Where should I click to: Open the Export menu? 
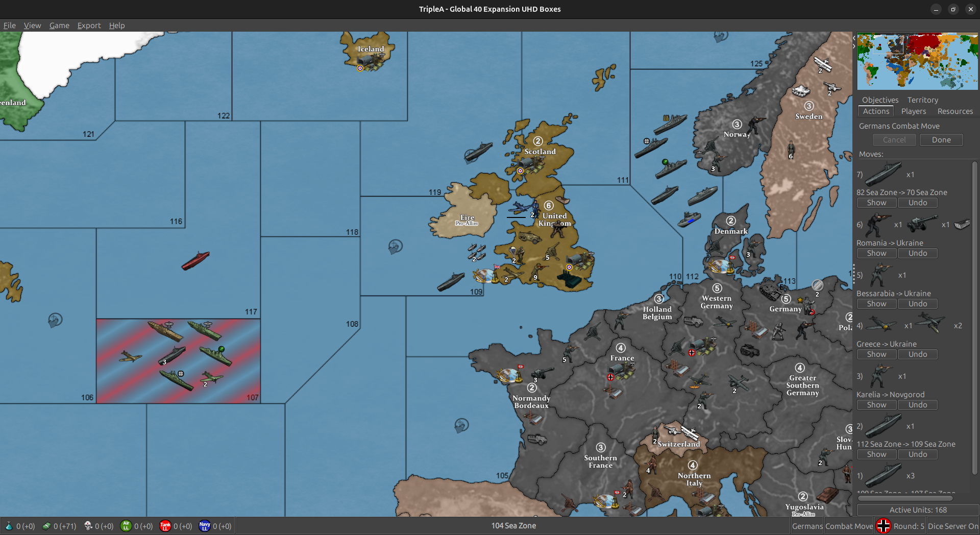point(89,26)
